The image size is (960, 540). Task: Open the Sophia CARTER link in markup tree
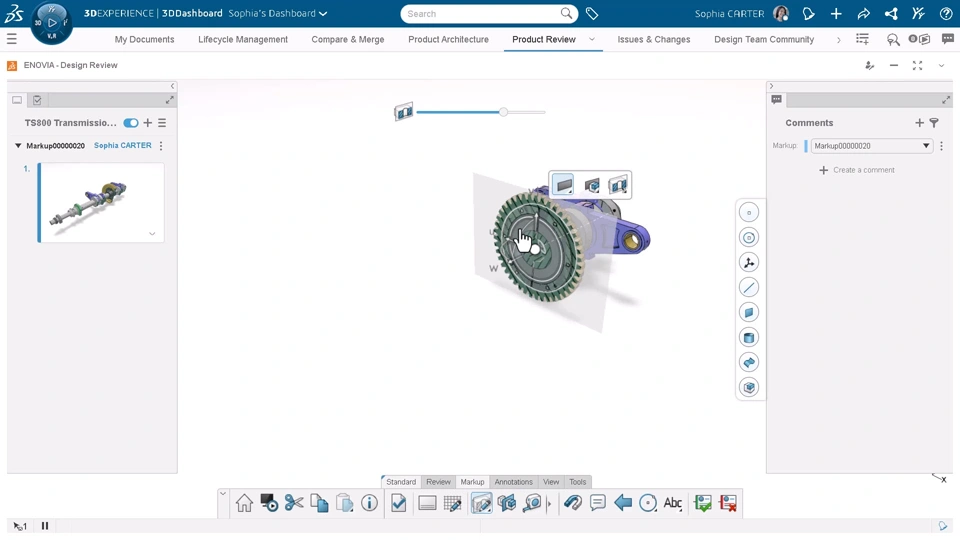pyautogui.click(x=122, y=146)
